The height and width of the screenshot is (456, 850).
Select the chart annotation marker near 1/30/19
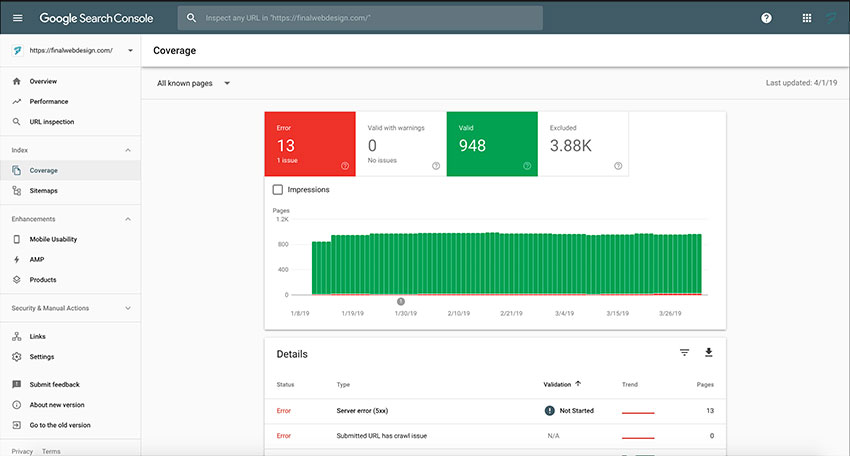pos(401,301)
